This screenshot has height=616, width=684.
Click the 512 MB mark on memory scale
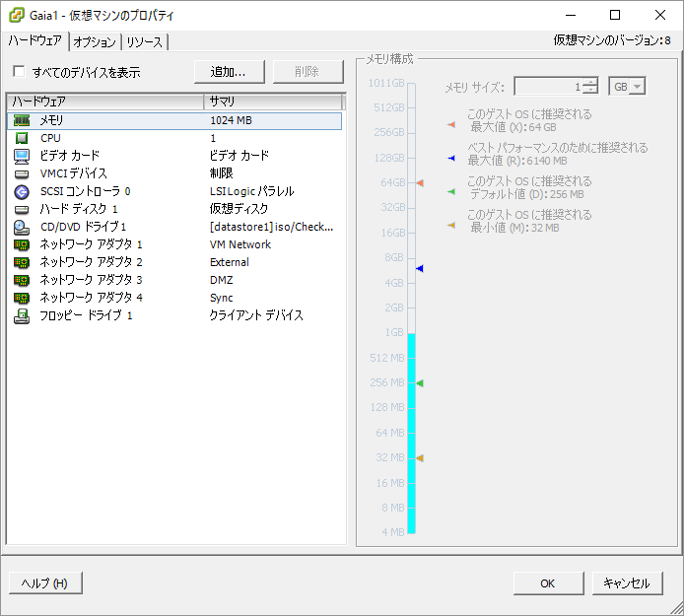387,358
